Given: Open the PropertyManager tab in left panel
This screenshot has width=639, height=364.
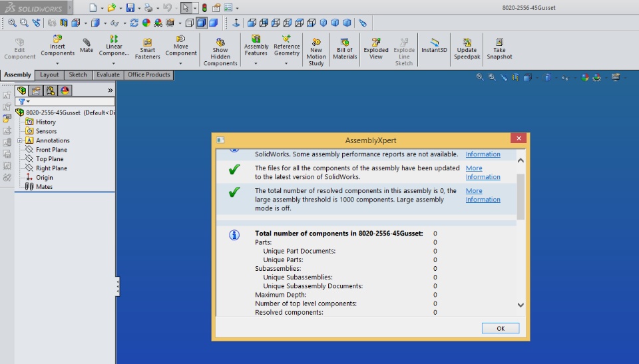Looking at the screenshot, I should tap(36, 91).
